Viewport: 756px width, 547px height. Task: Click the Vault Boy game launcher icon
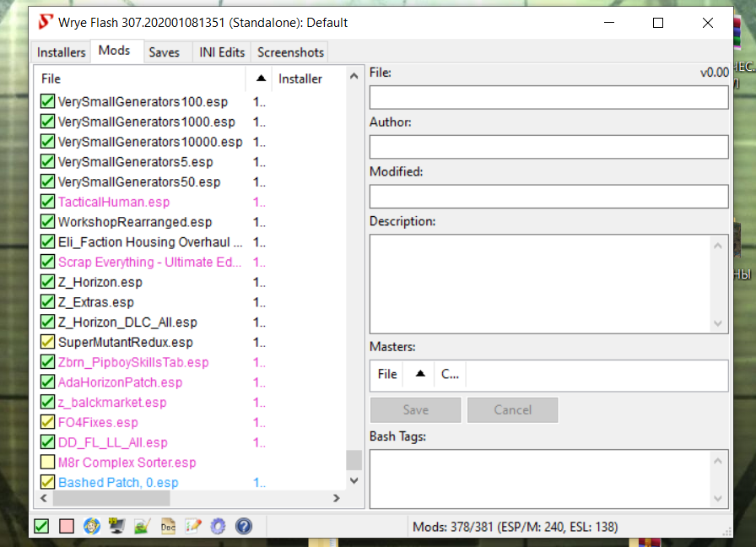(92, 527)
